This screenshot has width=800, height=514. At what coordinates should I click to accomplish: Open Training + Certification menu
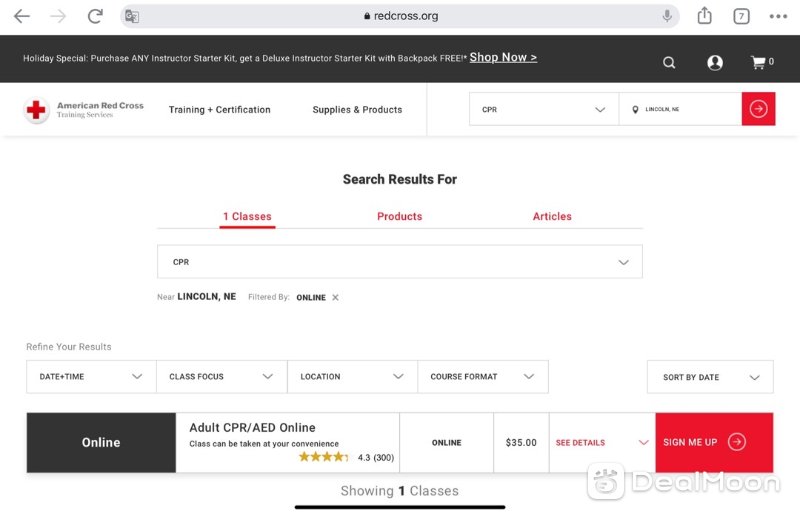219,110
